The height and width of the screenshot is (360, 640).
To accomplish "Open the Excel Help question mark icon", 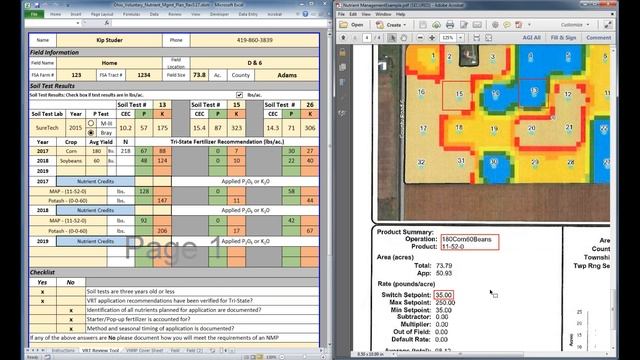I will click(305, 14).
